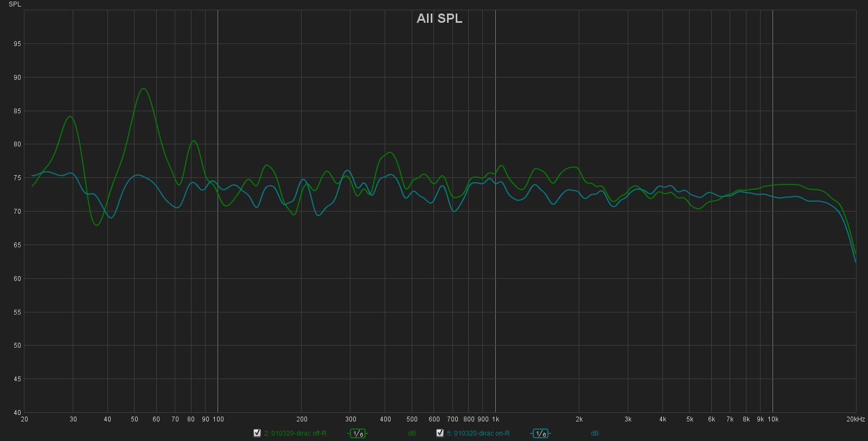This screenshot has height=441, width=868.
Task: Click the teal 1/6 smoothing icon
Action: pos(540,433)
